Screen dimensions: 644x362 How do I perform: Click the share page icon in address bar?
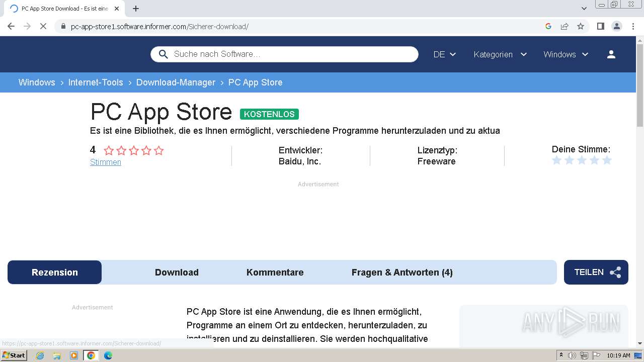(565, 26)
